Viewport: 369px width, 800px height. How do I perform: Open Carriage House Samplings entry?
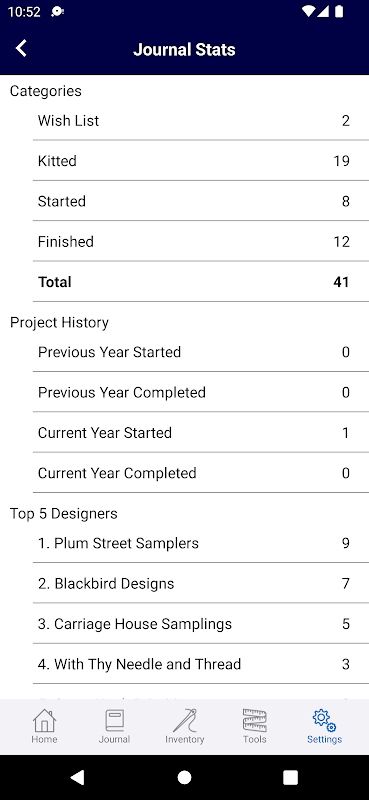[201, 623]
